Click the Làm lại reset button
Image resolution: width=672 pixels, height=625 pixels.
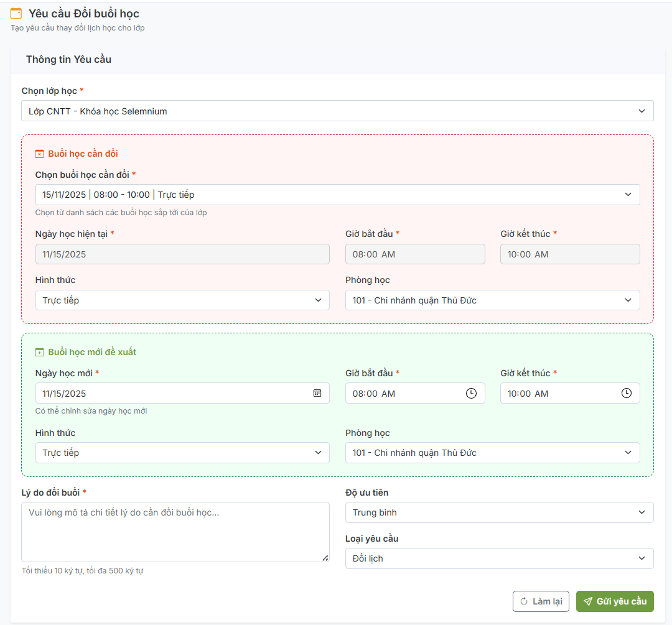[541, 601]
